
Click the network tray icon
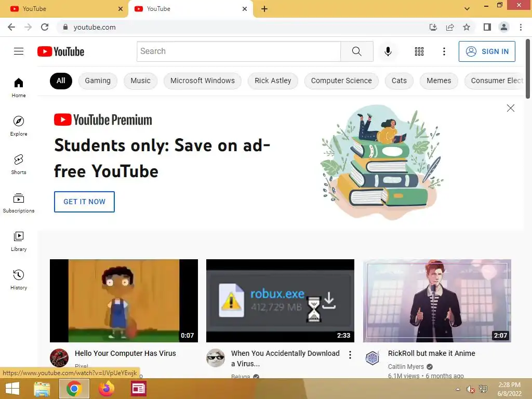tap(483, 389)
